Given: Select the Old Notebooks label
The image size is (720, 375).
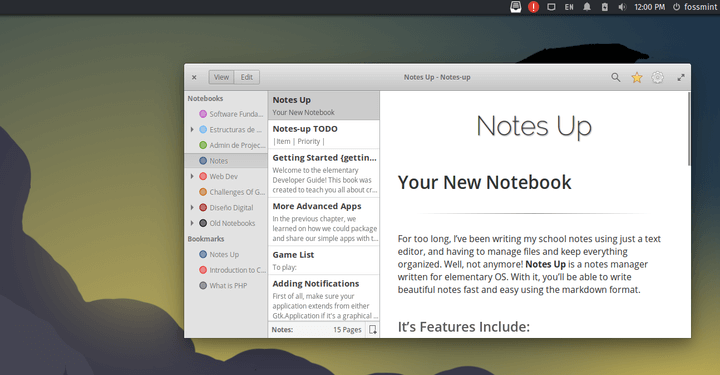Looking at the screenshot, I should (x=232, y=223).
